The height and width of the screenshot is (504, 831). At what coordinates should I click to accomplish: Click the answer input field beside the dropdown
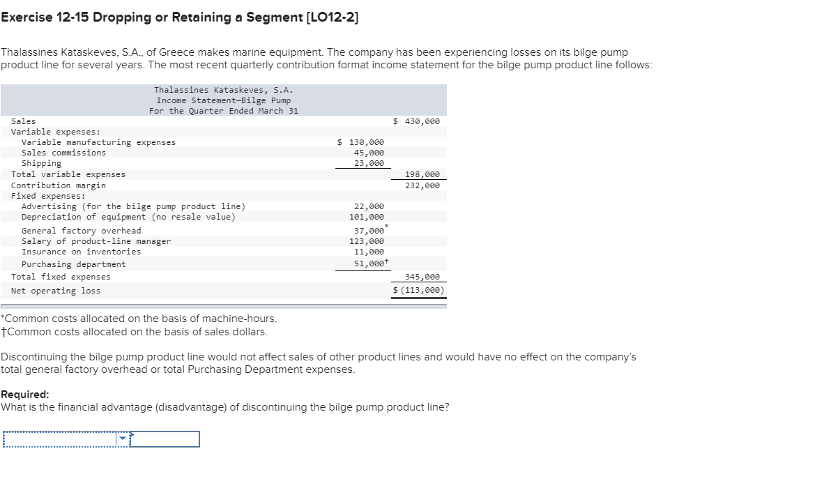tap(165, 439)
